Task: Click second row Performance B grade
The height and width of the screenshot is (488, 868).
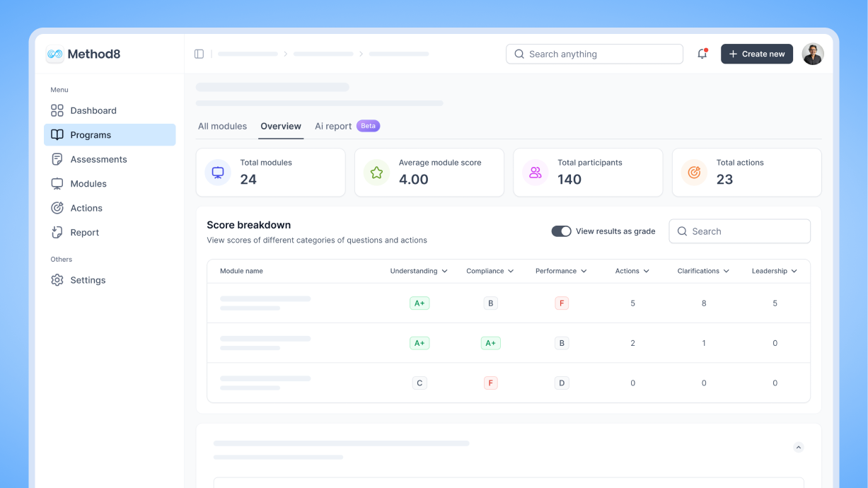Action: pyautogui.click(x=562, y=343)
